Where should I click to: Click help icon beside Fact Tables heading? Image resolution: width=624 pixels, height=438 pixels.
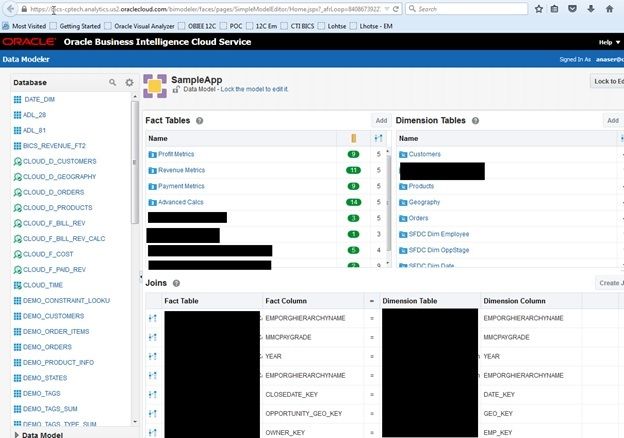point(199,121)
